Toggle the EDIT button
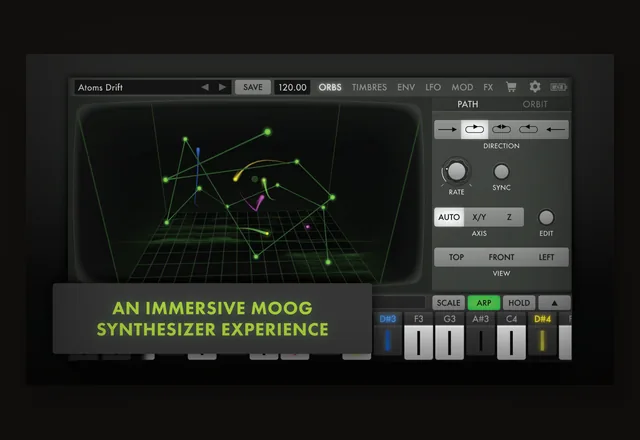This screenshot has height=440, width=640. pos(546,218)
